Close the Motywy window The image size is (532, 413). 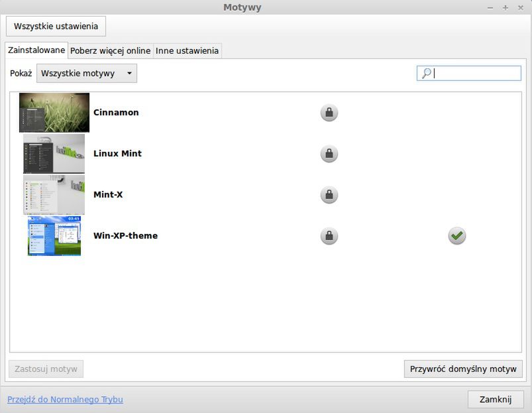[521, 8]
